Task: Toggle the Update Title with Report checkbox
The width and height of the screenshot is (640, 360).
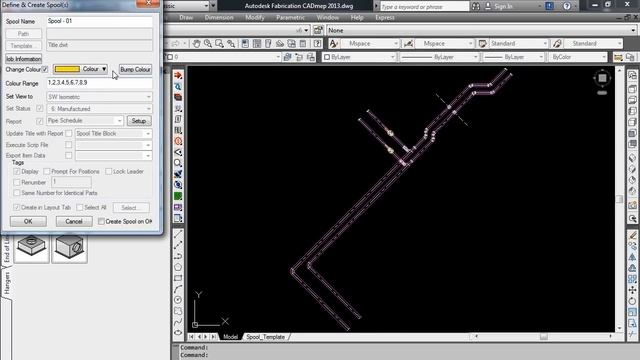Action: [x=69, y=133]
